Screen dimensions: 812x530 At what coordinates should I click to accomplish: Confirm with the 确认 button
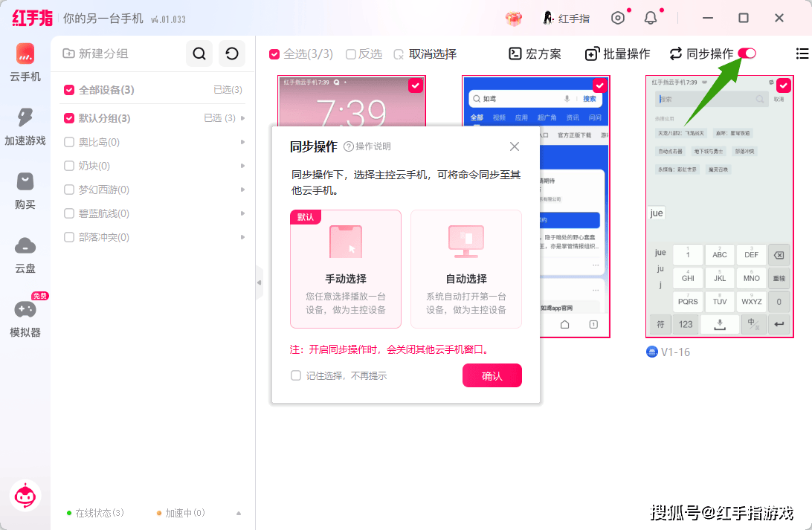(x=492, y=376)
